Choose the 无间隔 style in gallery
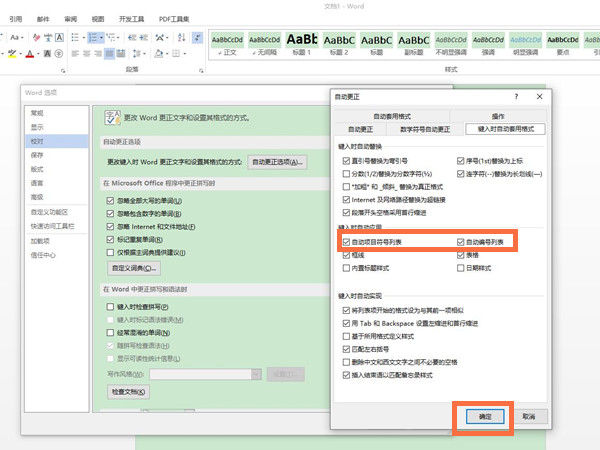Viewport: 600px width, 450px height. tap(265, 44)
